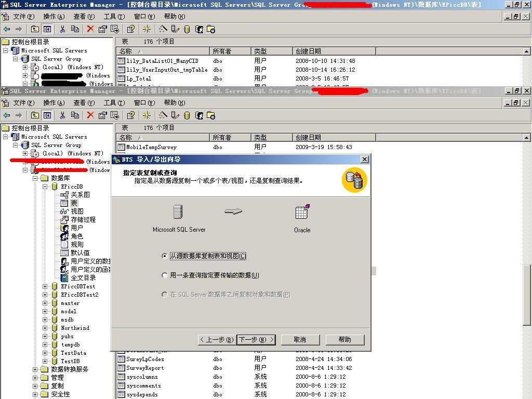Click Copy icon in lower window toolbar
This screenshot has width=532, height=399.
pos(75,115)
